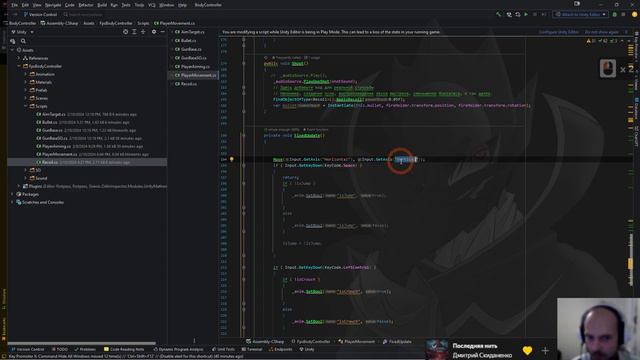Open the TODO tool window
640x360 pixels.
point(60,349)
